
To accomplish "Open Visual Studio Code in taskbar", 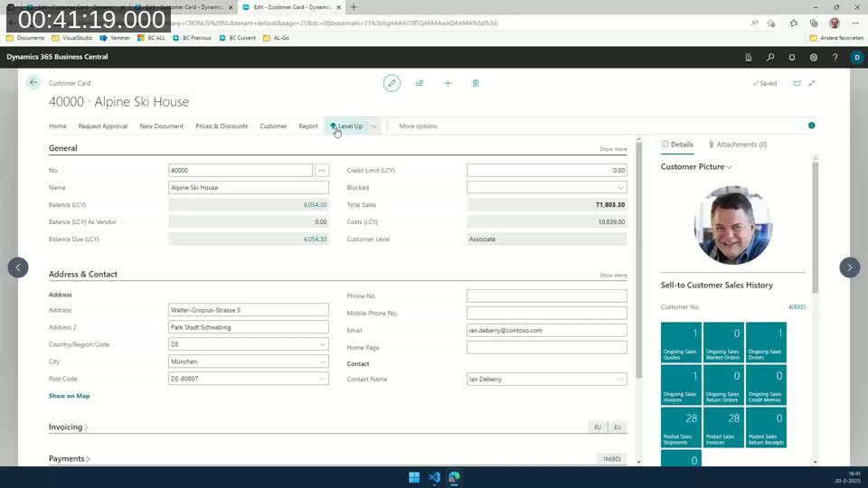I will pos(434,477).
